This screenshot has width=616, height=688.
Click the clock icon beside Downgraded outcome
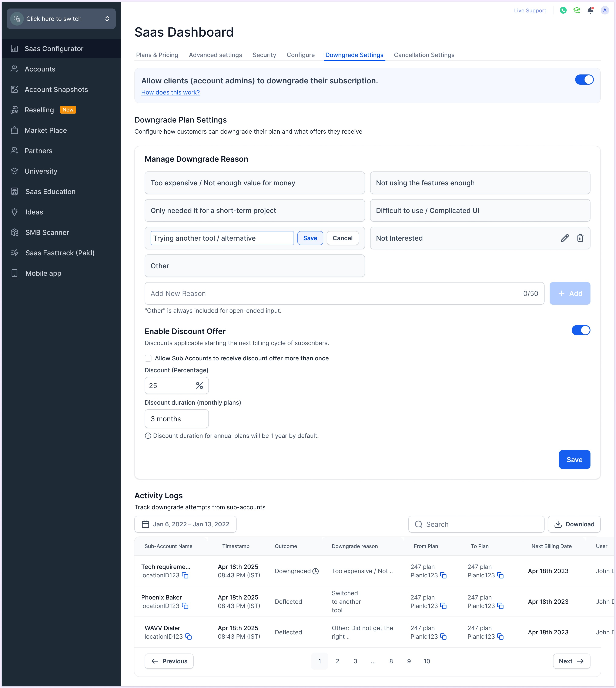pos(315,571)
